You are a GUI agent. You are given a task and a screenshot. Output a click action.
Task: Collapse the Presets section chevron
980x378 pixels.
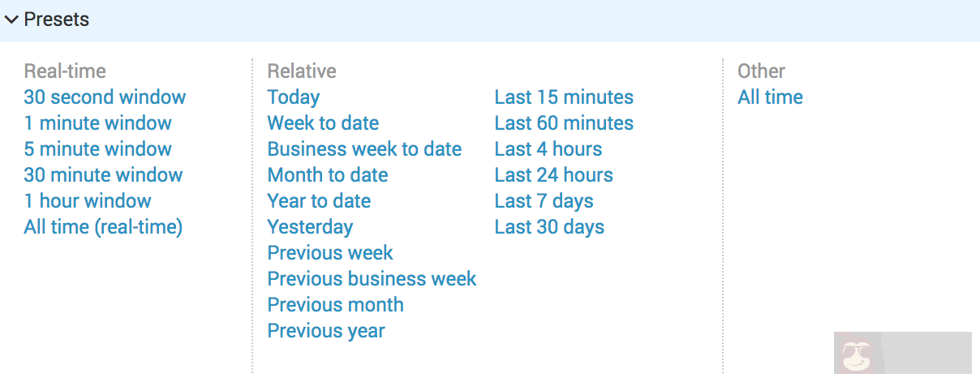pos(11,19)
